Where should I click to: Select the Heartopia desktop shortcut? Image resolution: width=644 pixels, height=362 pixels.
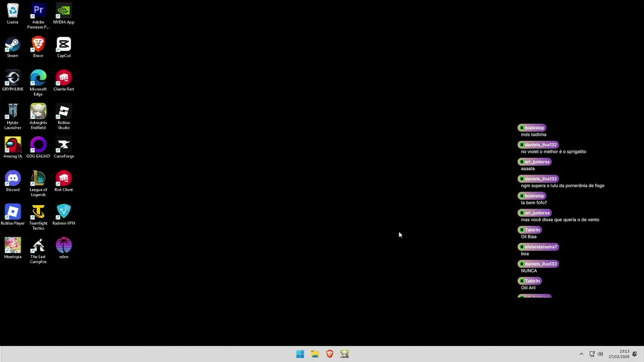13,248
